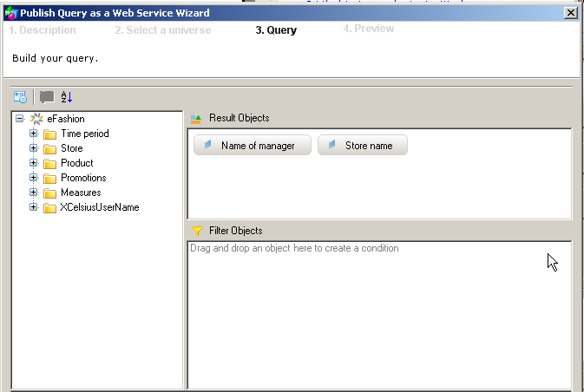This screenshot has width=584, height=392.
Task: Close the Publish Query wizard window
Action: pos(571,13)
